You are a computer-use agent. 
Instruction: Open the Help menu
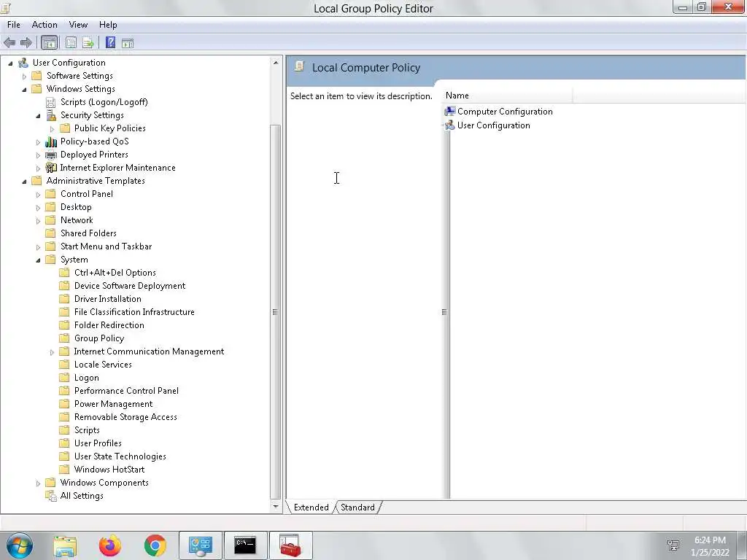pos(108,25)
